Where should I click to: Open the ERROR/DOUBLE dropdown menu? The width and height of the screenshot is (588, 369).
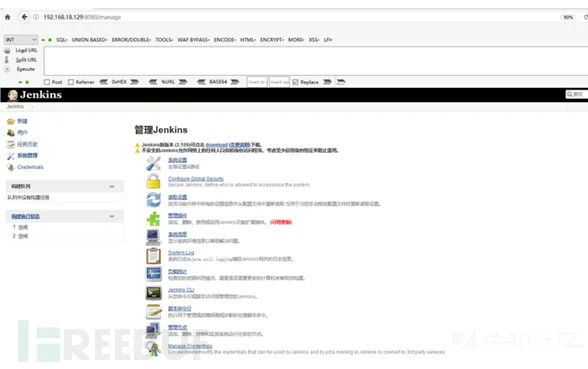pyautogui.click(x=131, y=39)
